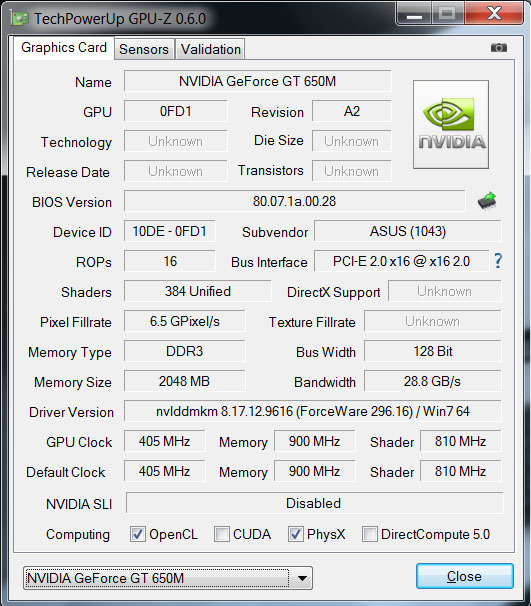
Task: Click the GPU-Z title bar app icon
Action: click(x=20, y=18)
